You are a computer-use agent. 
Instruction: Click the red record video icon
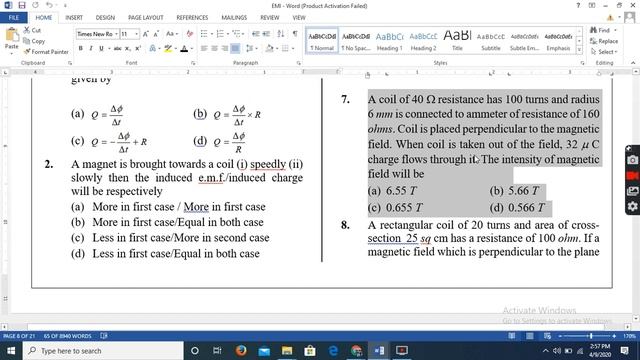[x=632, y=176]
